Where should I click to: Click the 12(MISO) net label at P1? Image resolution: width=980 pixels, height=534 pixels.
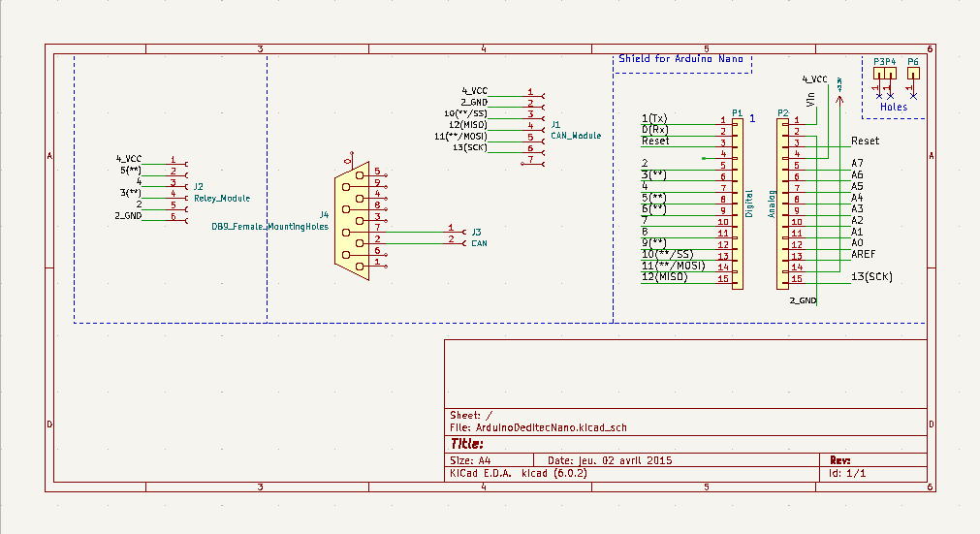point(664,277)
